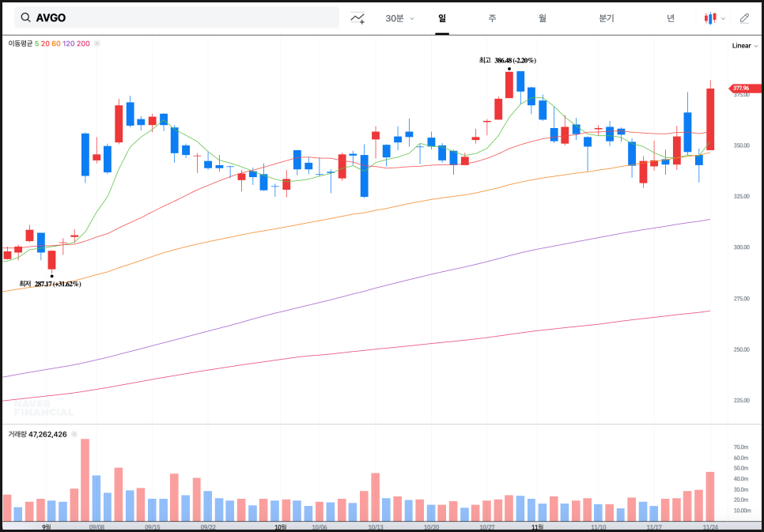Expand chart type chevron
Viewport: 764px width, 532px height.
point(724,19)
